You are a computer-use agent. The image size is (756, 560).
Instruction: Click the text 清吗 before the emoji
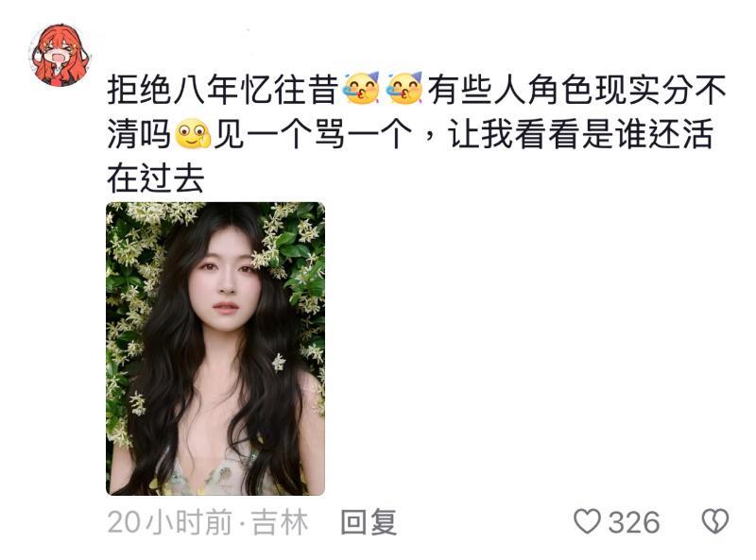(x=139, y=134)
